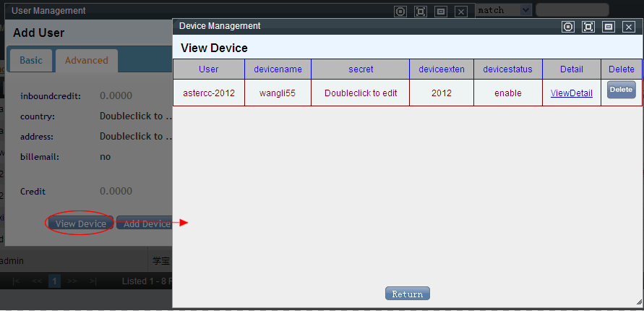Click the resize grip of Device Management
Viewport: 644px width, 311px height.
(638, 302)
